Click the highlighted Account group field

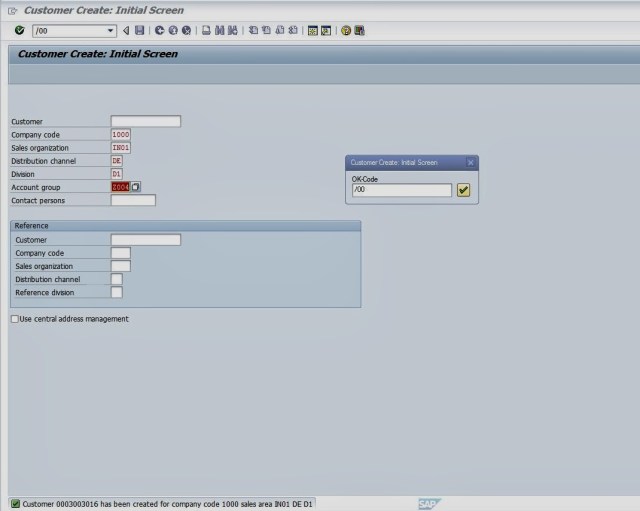pyautogui.click(x=120, y=187)
